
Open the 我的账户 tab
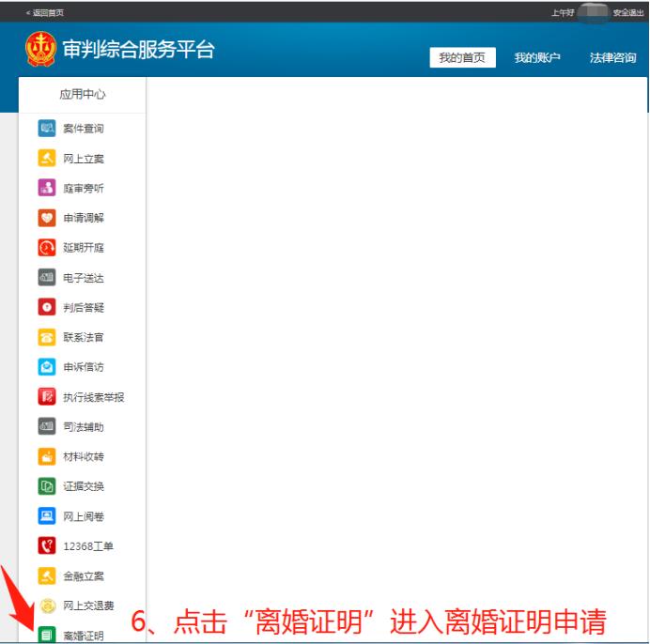pos(537,57)
